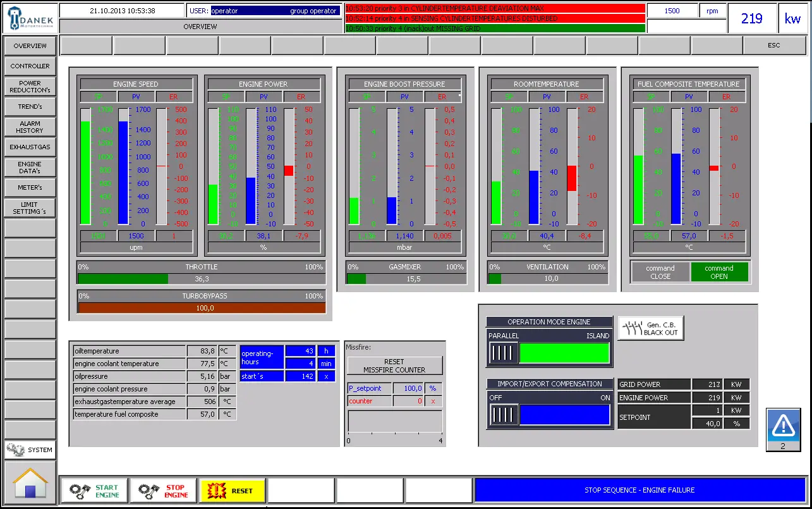Click the Gen. C.B. BLACK OUT button
The width and height of the screenshot is (812, 509).
point(650,328)
